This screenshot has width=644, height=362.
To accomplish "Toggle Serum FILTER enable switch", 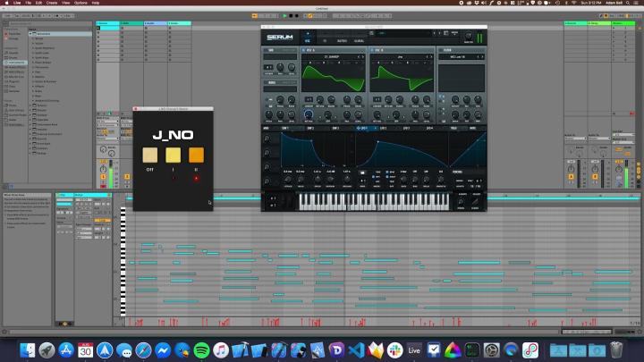I will (x=441, y=50).
